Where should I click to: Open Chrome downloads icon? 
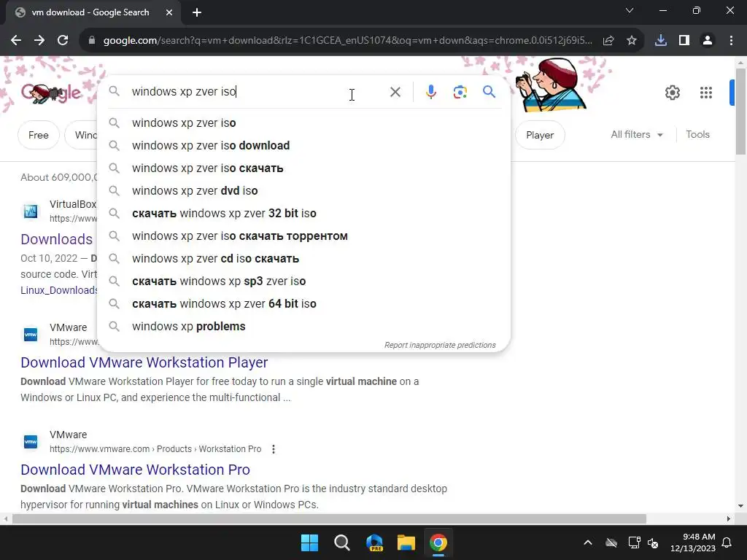pyautogui.click(x=661, y=41)
